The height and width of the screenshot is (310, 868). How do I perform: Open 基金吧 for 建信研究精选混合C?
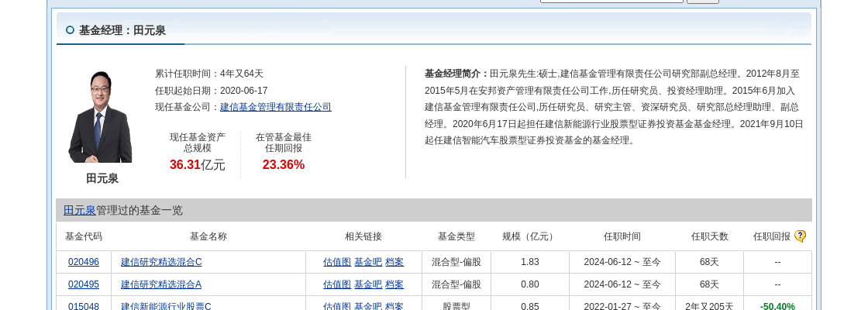click(368, 262)
